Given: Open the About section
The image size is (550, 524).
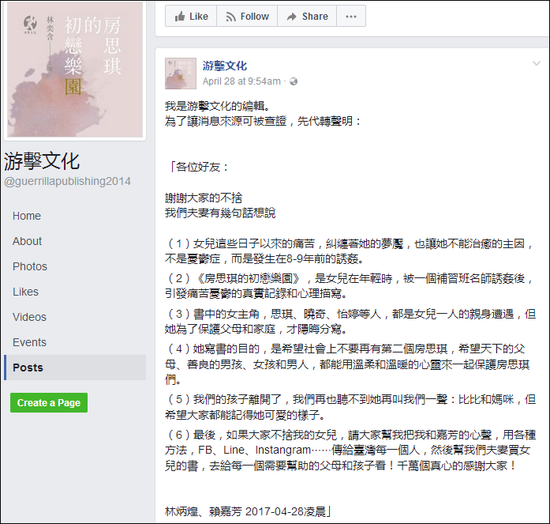Looking at the screenshot, I should tap(27, 241).
